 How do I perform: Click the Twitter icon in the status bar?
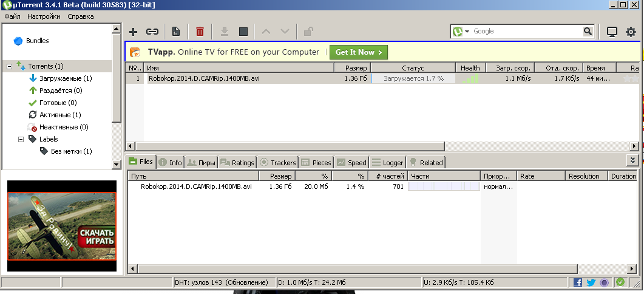(591, 282)
